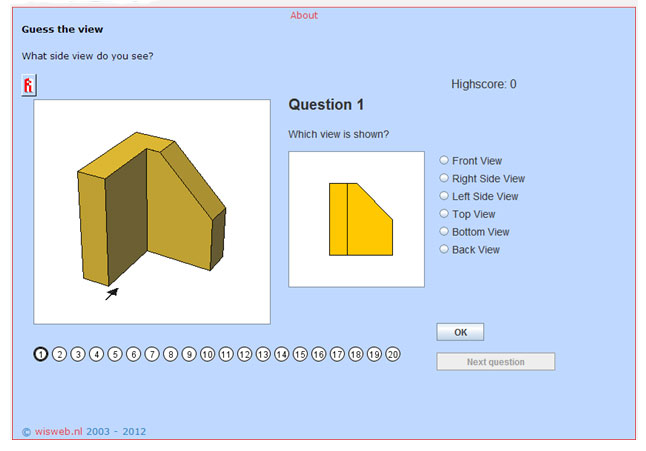Viewport: 646px width, 451px height.
Task: Jump to question 5 circle
Action: coord(115,354)
